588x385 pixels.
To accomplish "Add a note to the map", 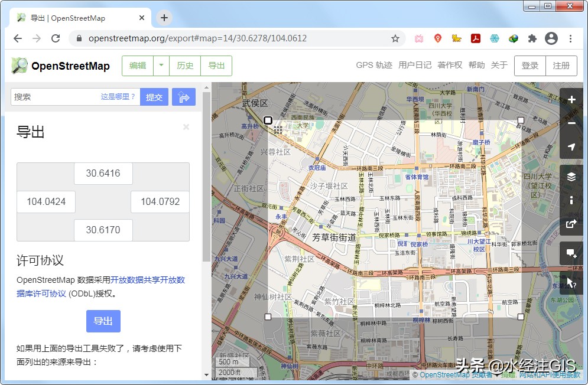I will click(571, 253).
